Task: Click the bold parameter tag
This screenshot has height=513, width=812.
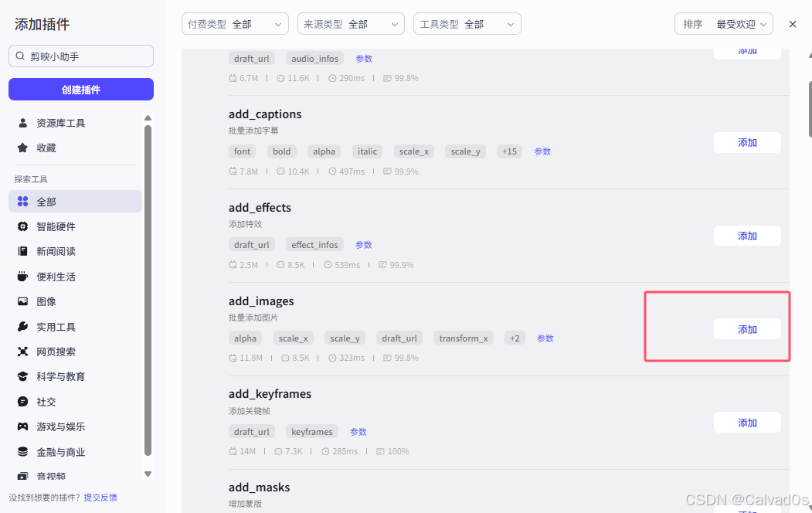Action: click(282, 151)
